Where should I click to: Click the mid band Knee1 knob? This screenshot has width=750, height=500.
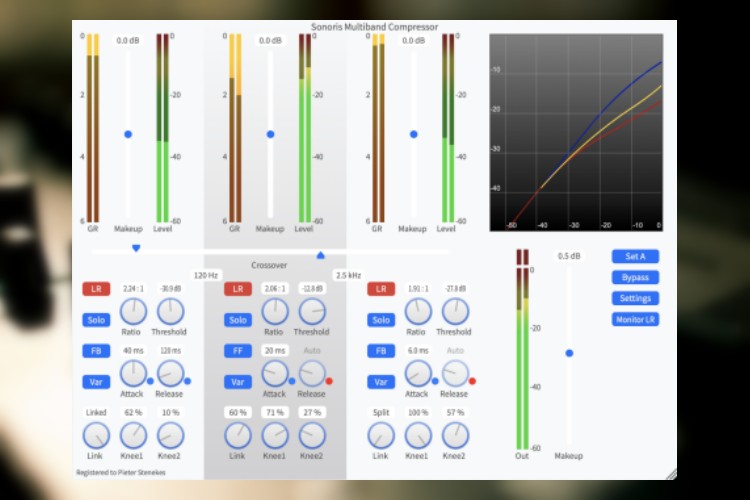[275, 436]
